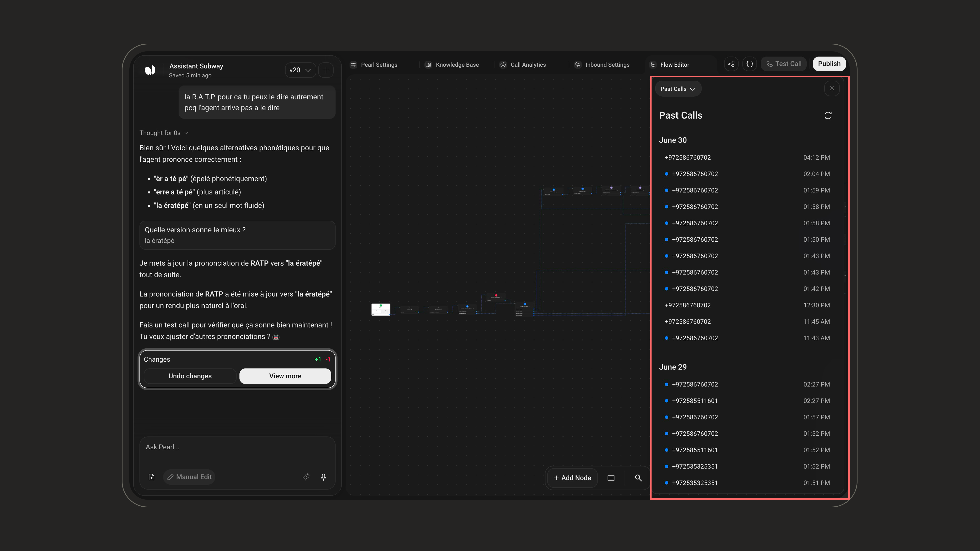Open the June 30 call at 12:30 PM
Screen dimensions: 980x551
[747, 305]
